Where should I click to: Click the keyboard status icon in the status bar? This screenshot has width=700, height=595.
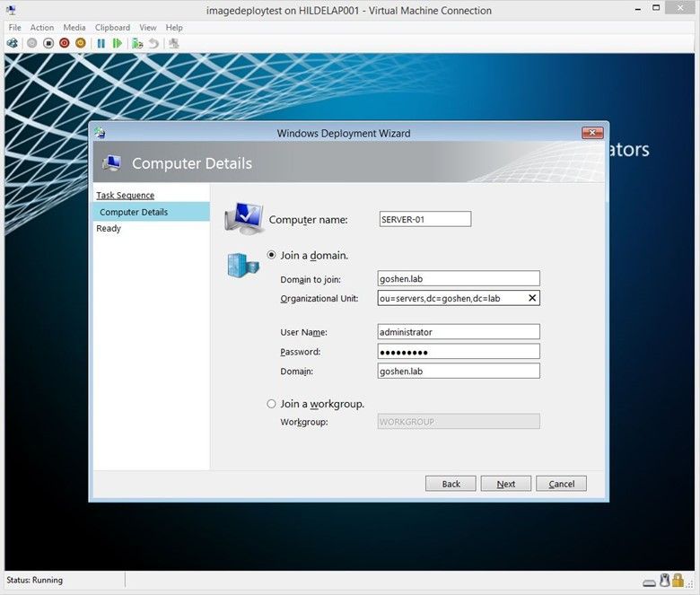click(650, 582)
